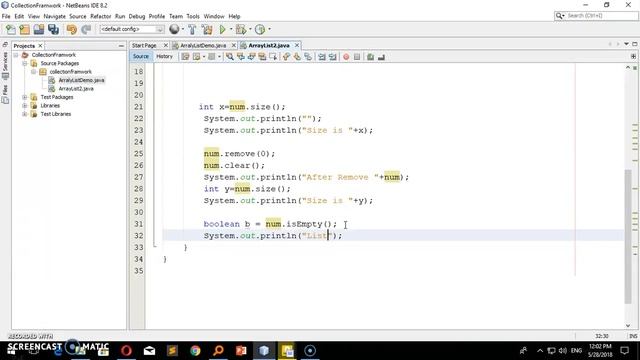Open the Refactor menu
This screenshot has height=360, width=640.
point(100,16)
